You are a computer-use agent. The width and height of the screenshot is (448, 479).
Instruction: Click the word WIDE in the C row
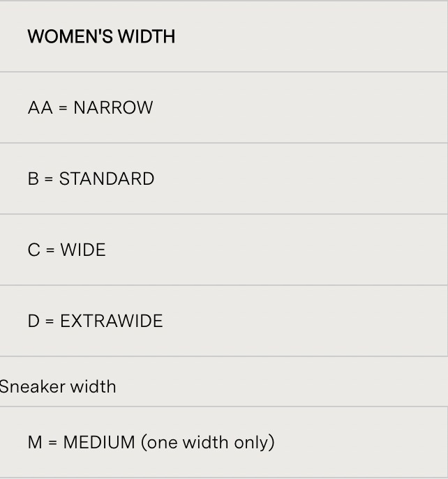[83, 250]
